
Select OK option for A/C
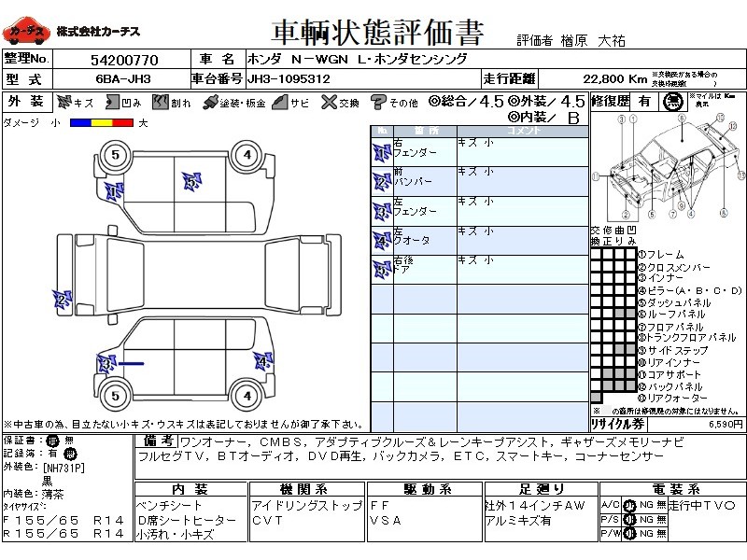pos(629,505)
